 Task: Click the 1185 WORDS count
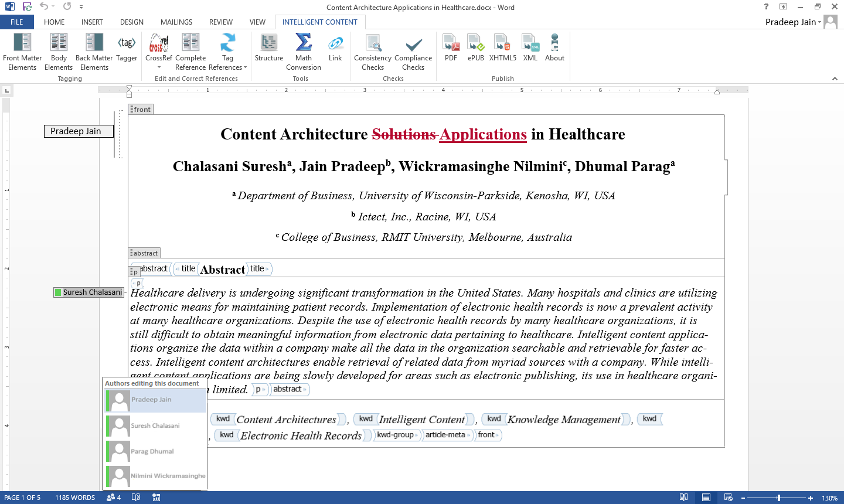[75, 498]
